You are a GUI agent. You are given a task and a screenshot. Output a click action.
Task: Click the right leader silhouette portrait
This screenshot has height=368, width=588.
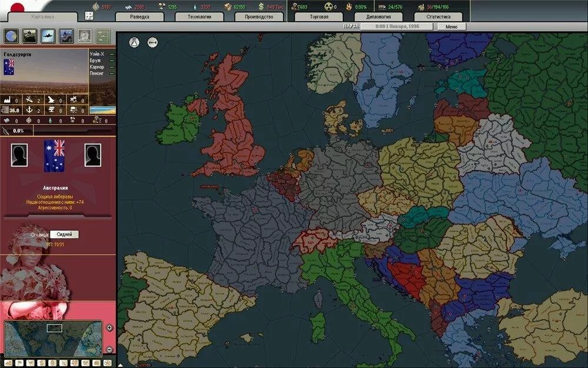pos(93,155)
